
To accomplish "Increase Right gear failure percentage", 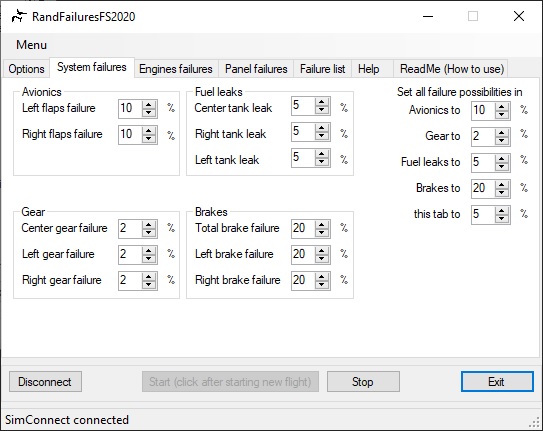I will [x=149, y=277].
